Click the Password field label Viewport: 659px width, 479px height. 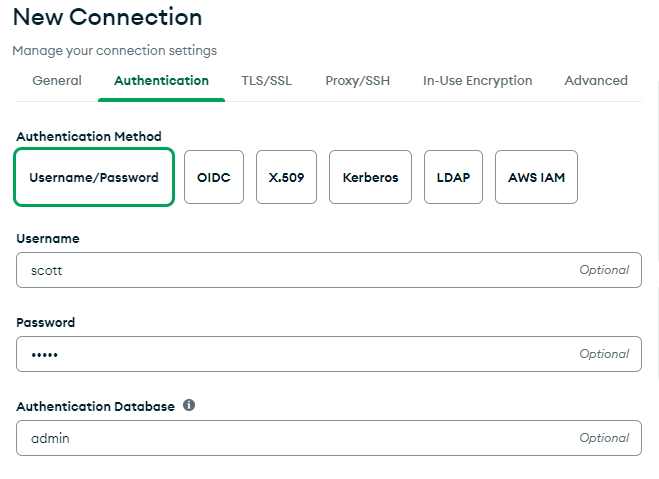tap(46, 323)
